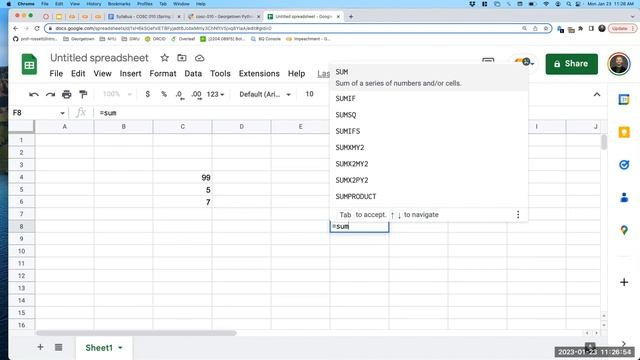This screenshot has height=360, width=640.
Task: Open the View menu
Action: tap(102, 74)
